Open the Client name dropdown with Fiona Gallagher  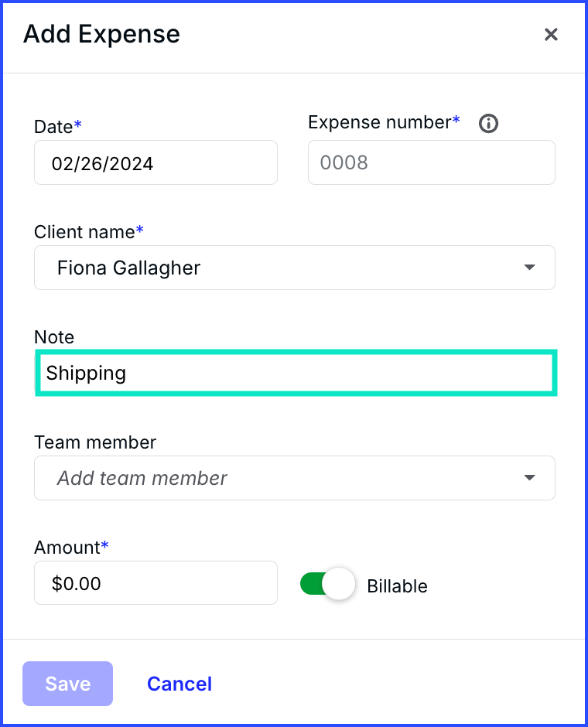[x=295, y=268]
